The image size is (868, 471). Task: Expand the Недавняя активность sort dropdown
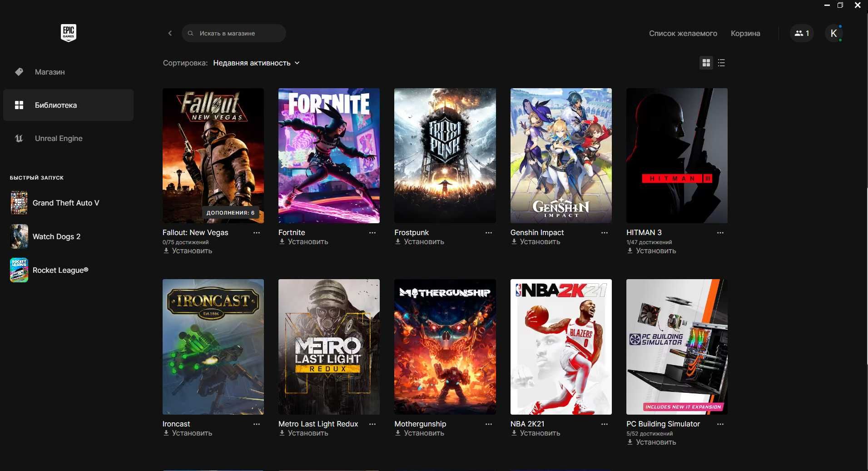tap(257, 63)
